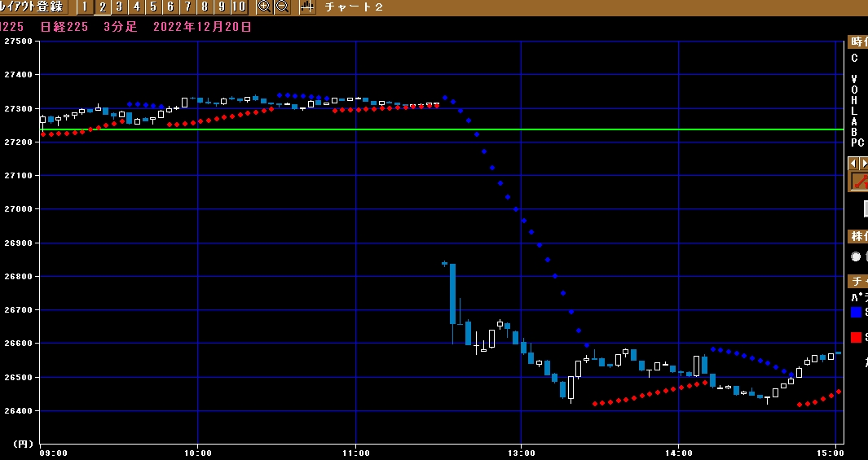Viewport: 868px width, 460px height.
Task: Click the green previous close line
Action: (x=442, y=129)
